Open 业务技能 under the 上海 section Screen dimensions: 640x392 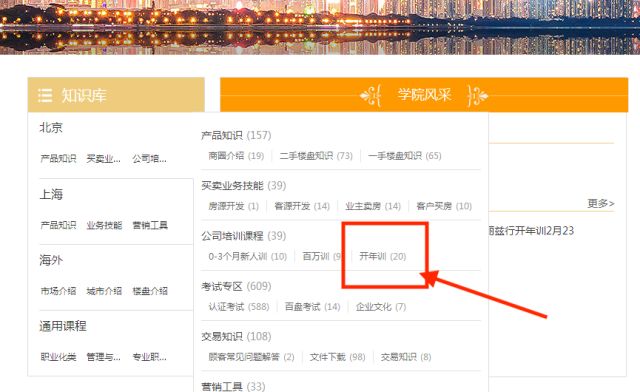(104, 225)
